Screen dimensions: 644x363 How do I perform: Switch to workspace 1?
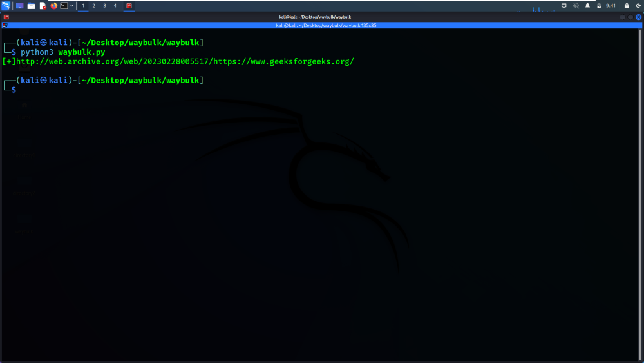click(83, 6)
